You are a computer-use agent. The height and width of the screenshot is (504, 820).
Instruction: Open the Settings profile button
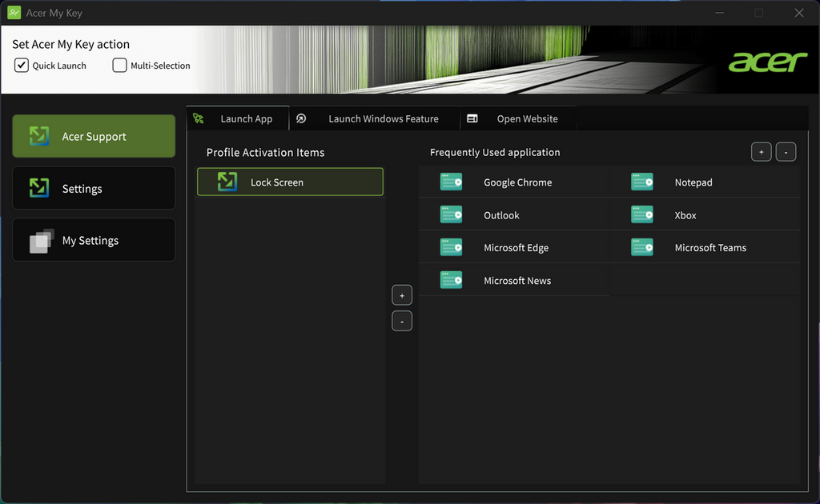(x=94, y=188)
